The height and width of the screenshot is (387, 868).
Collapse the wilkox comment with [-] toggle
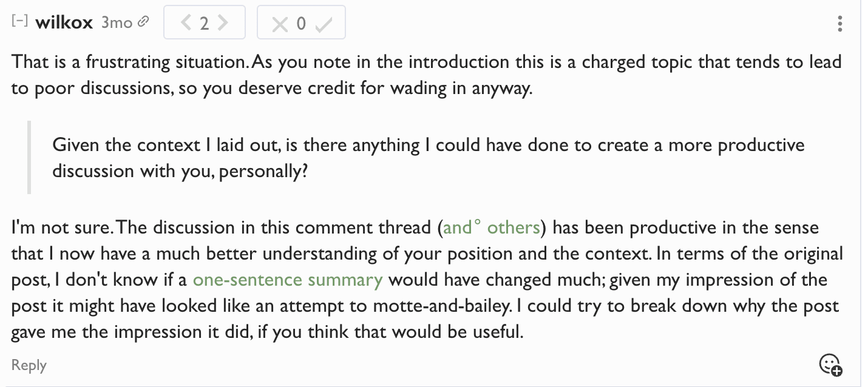(20, 21)
